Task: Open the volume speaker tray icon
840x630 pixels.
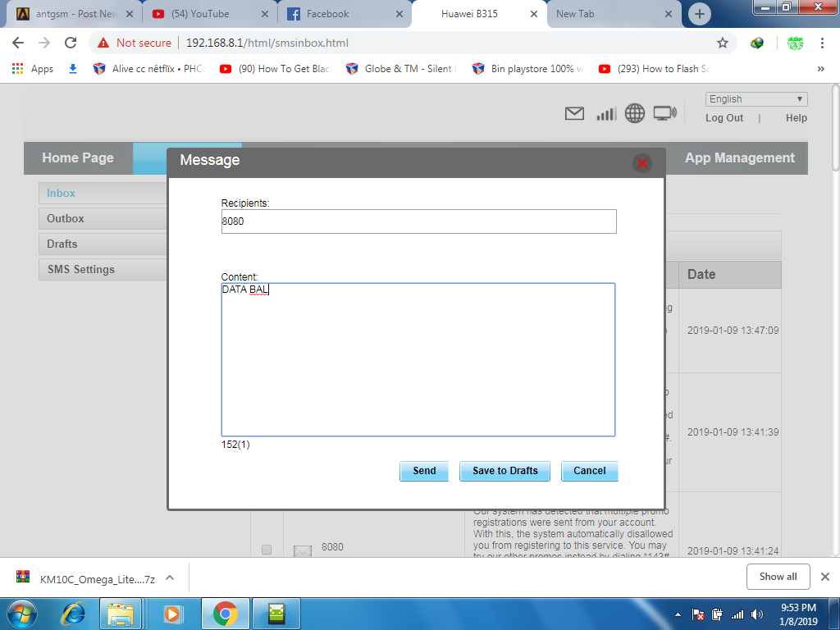Action: click(x=757, y=614)
